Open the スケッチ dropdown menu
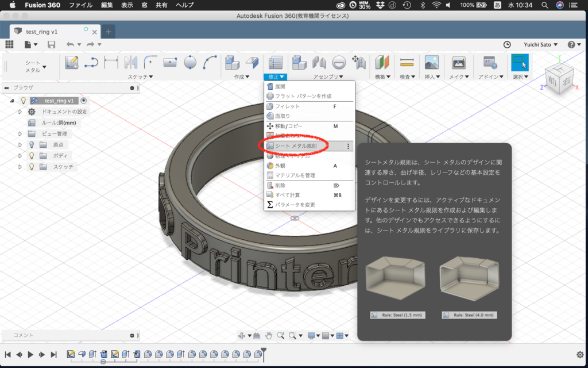Viewport: 588px width, 368px height. (x=140, y=76)
